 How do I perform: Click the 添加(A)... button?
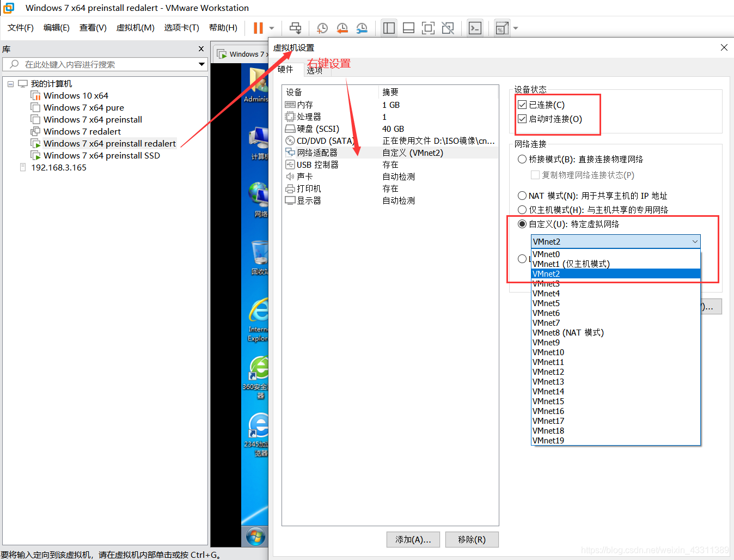413,539
